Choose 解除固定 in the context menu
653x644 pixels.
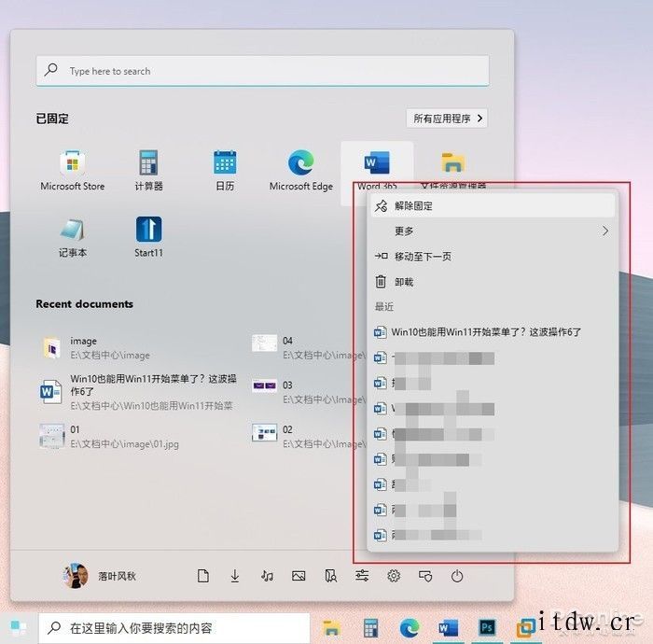(x=493, y=205)
